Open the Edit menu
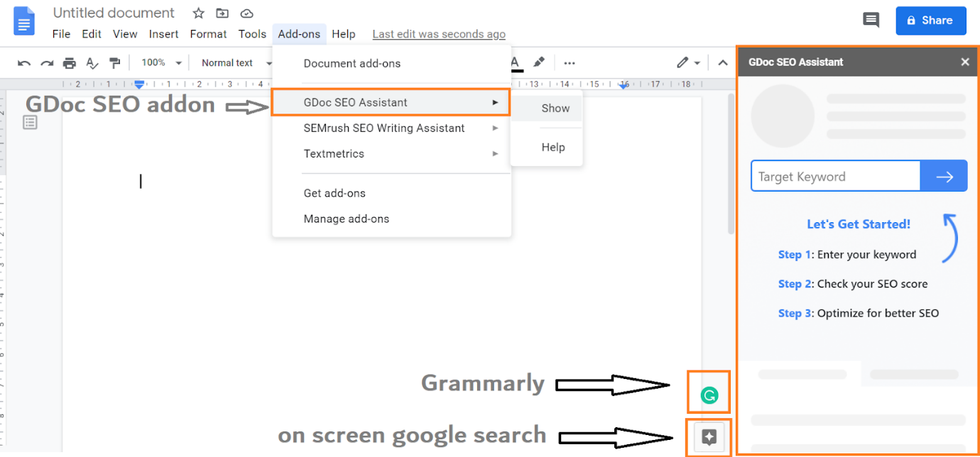This screenshot has width=980, height=457. coord(92,34)
